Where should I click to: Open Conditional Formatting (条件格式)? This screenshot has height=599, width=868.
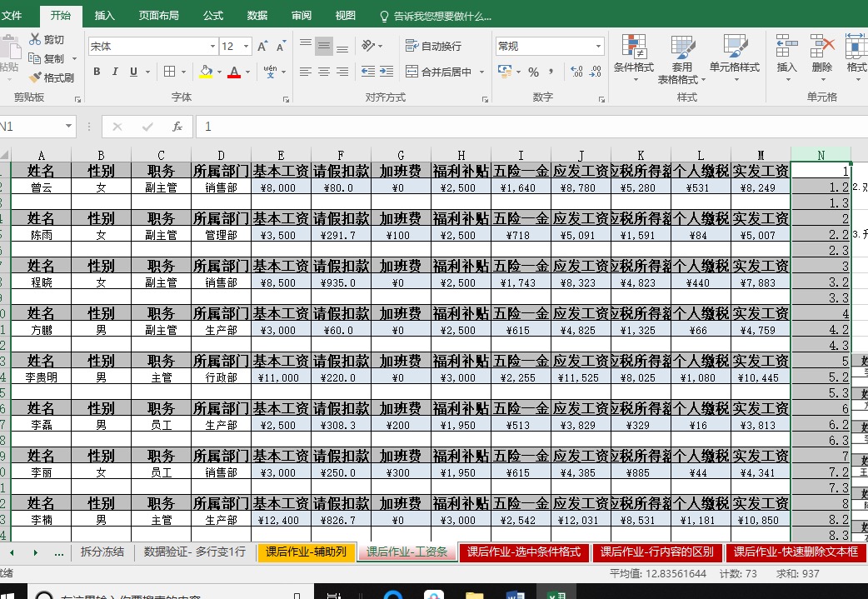634,57
